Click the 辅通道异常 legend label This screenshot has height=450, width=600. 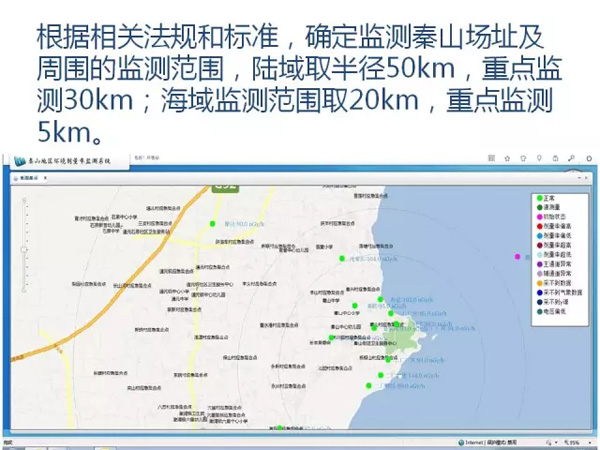click(558, 274)
